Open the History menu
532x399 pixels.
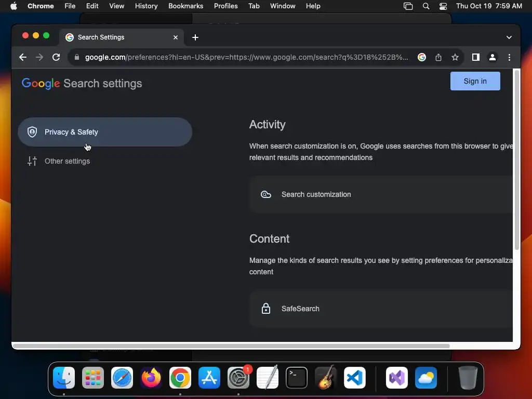pyautogui.click(x=146, y=6)
